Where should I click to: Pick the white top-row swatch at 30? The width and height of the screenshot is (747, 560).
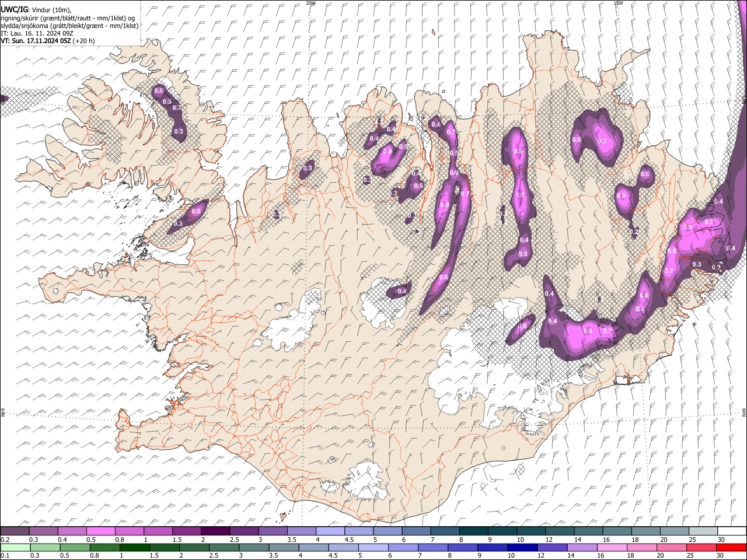(x=732, y=531)
